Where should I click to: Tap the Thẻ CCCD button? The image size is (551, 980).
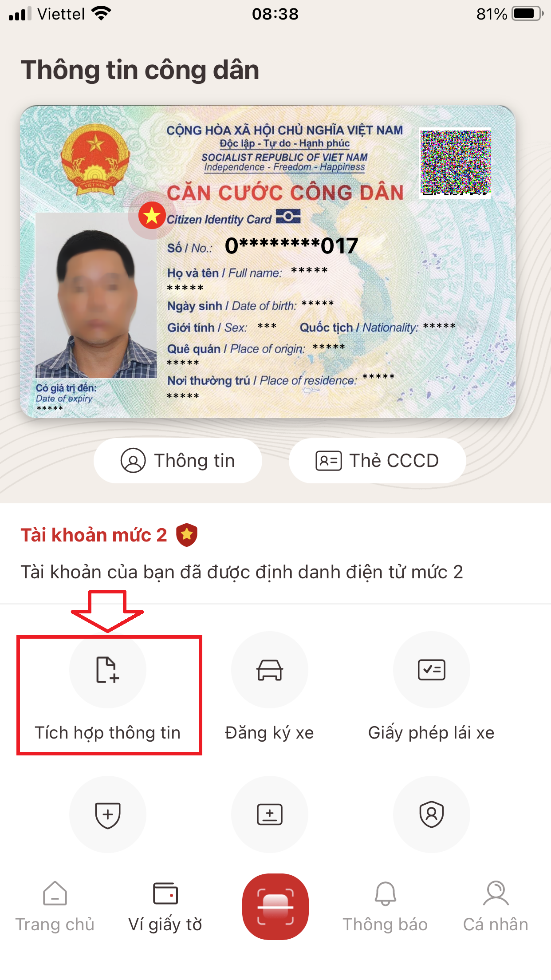(x=377, y=461)
